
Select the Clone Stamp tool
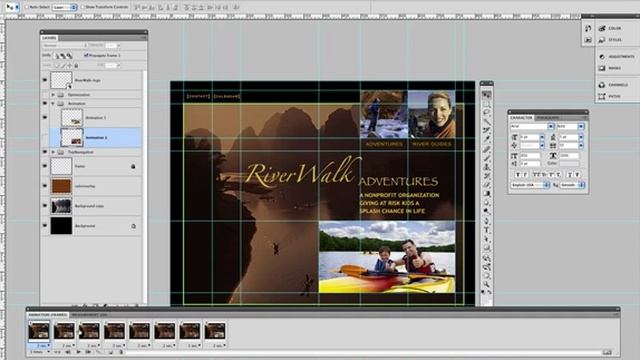(486, 168)
